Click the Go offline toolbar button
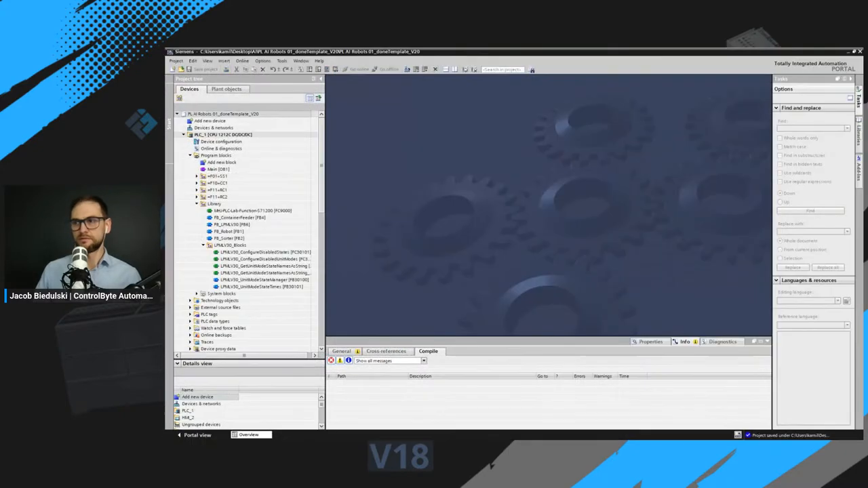 386,69
